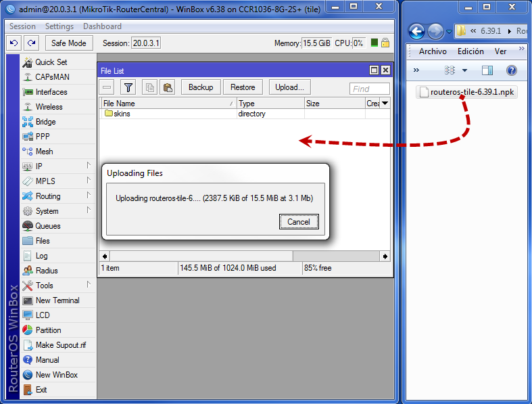Click the redo arrow icon in WinBox toolbar
This screenshot has width=532, height=404.
[32, 43]
